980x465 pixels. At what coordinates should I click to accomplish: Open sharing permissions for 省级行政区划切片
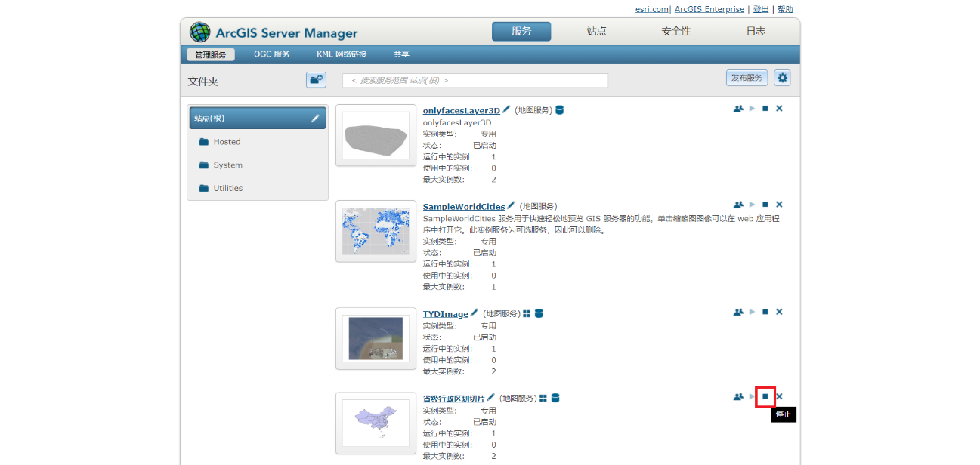(738, 396)
